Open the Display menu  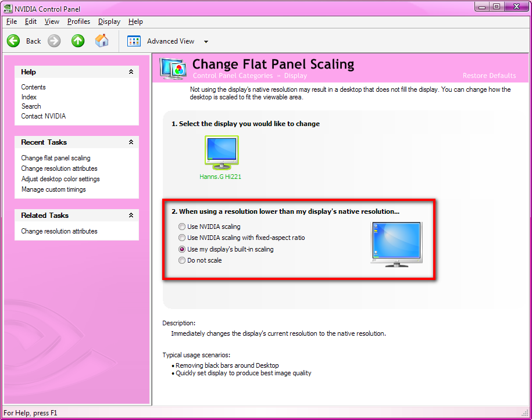click(x=109, y=21)
